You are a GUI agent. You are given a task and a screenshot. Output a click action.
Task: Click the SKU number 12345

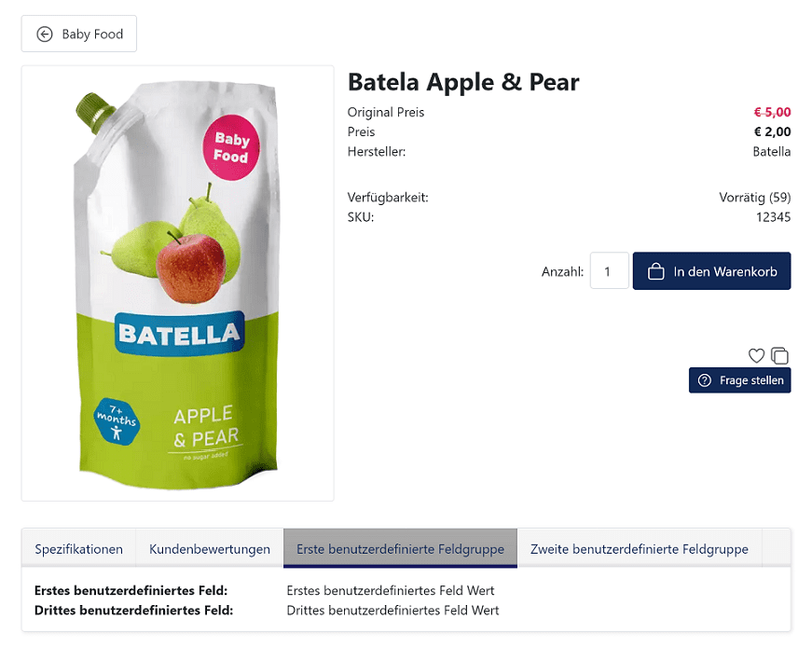[773, 217]
